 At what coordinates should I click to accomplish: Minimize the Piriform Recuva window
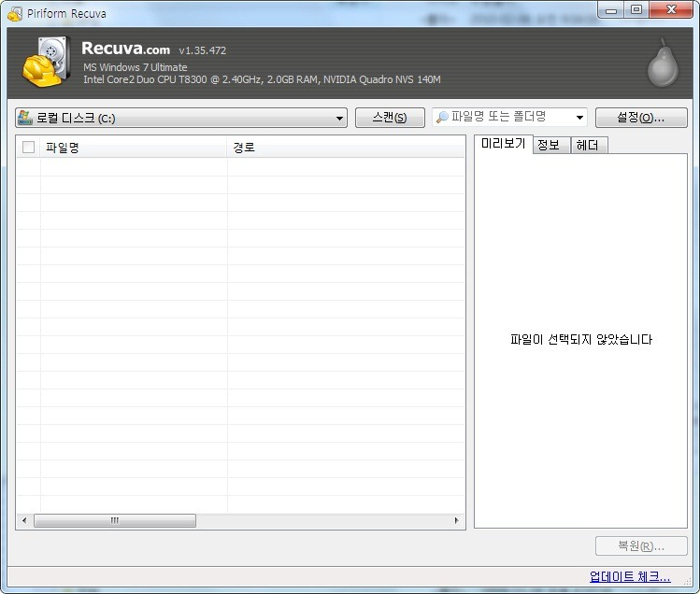[x=611, y=10]
